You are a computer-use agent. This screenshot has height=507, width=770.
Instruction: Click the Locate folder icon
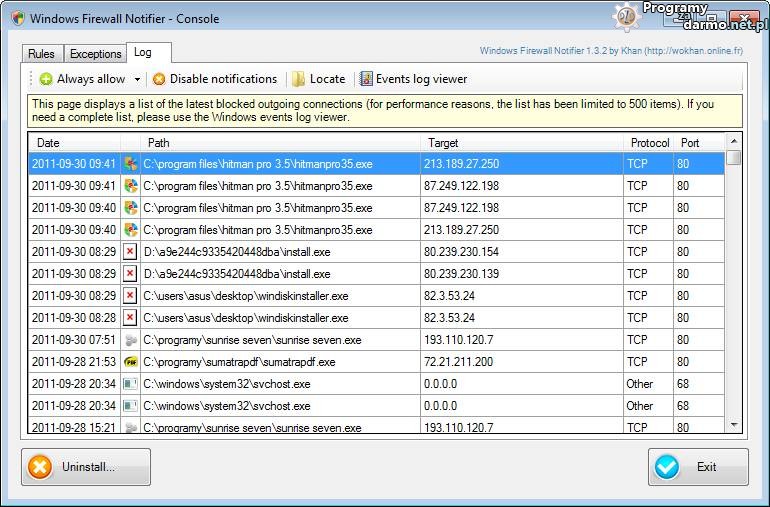click(x=298, y=79)
